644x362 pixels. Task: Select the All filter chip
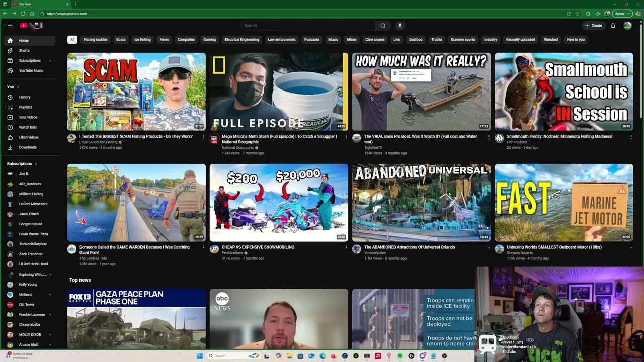[72, 40]
